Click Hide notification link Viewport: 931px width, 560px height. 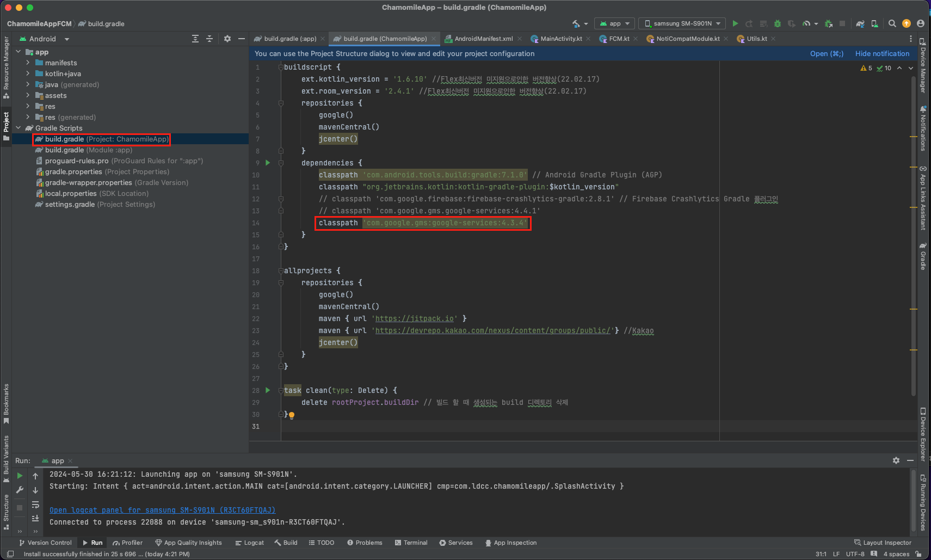[x=882, y=53]
